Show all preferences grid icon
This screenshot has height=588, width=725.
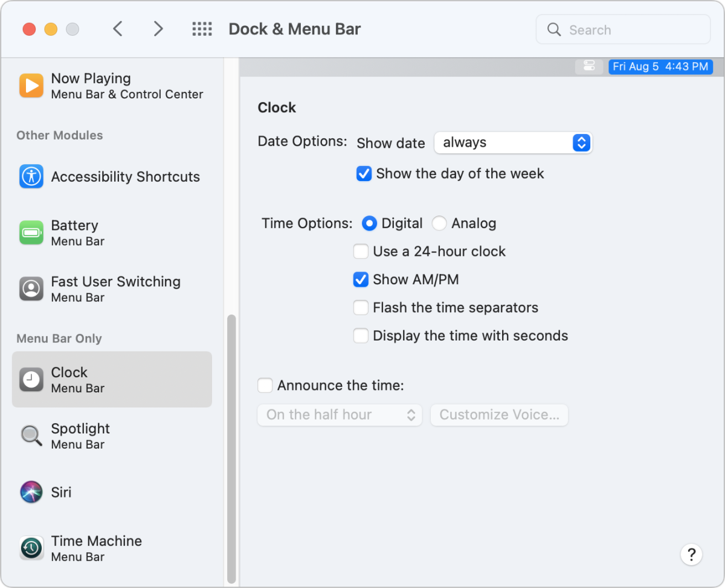(202, 29)
